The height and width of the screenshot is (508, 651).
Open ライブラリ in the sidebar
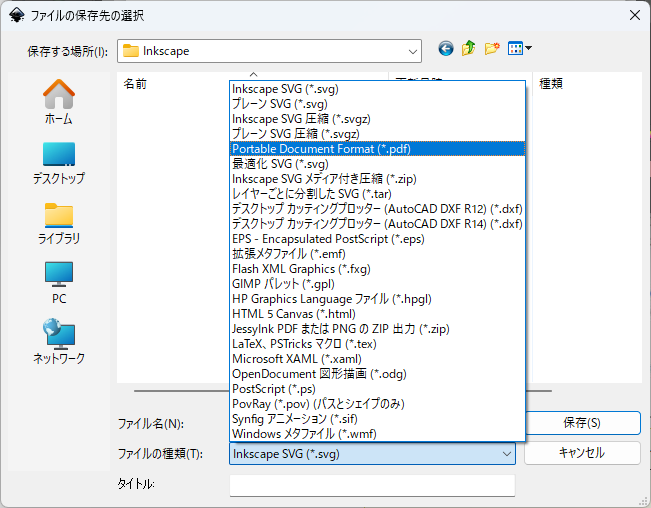59,223
